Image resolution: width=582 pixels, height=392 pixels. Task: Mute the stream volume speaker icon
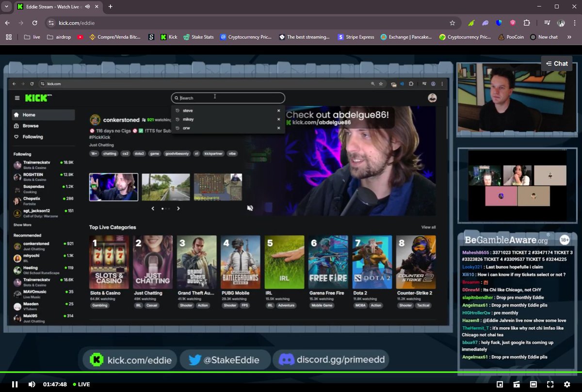(32, 384)
